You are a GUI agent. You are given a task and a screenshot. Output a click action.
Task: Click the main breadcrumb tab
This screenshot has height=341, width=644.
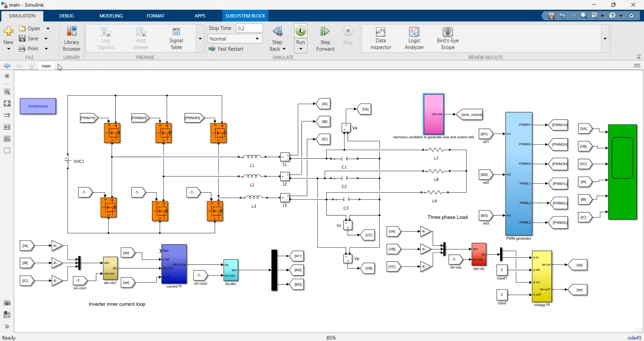click(x=46, y=66)
